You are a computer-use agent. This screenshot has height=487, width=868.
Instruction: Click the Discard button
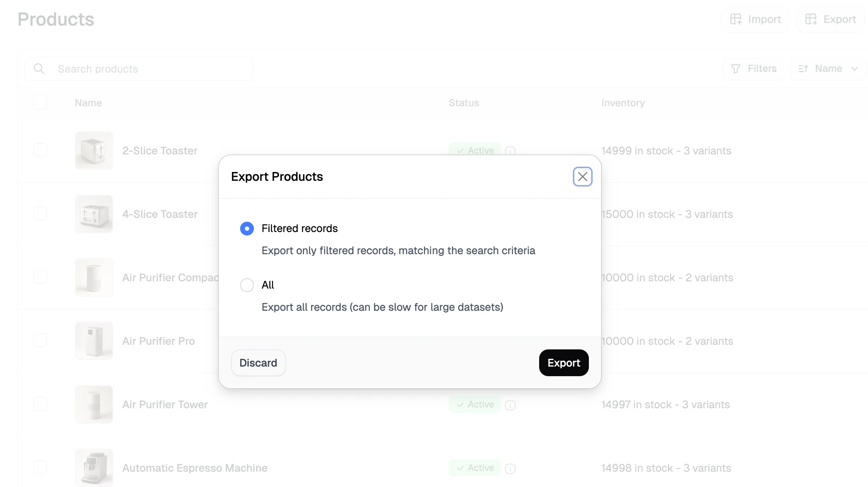tap(258, 362)
